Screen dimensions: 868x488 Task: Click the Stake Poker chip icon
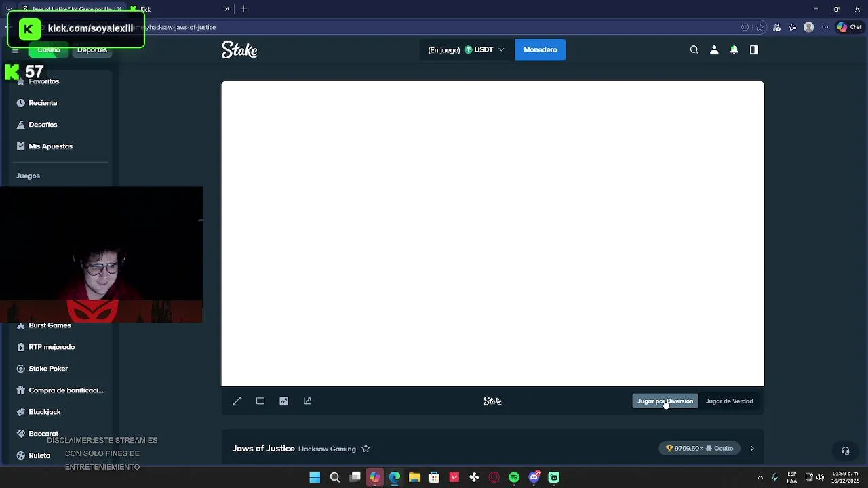coord(20,369)
